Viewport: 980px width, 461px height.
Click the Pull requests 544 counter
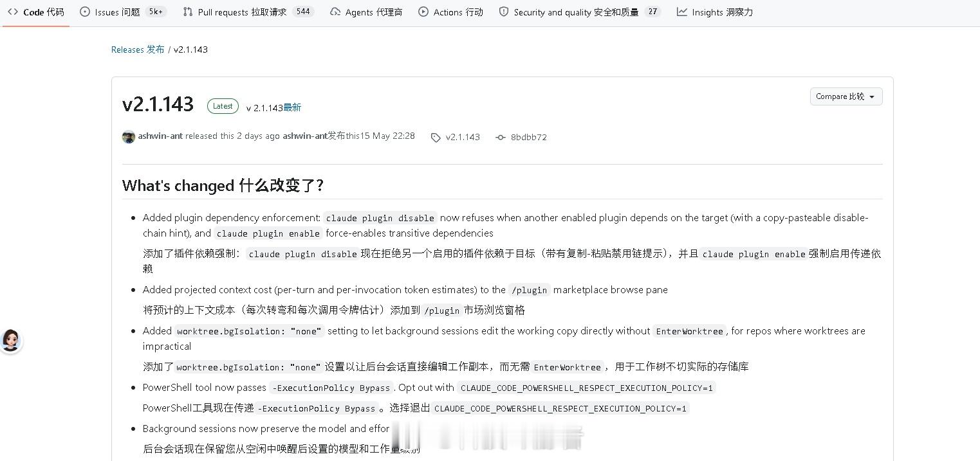point(303,12)
